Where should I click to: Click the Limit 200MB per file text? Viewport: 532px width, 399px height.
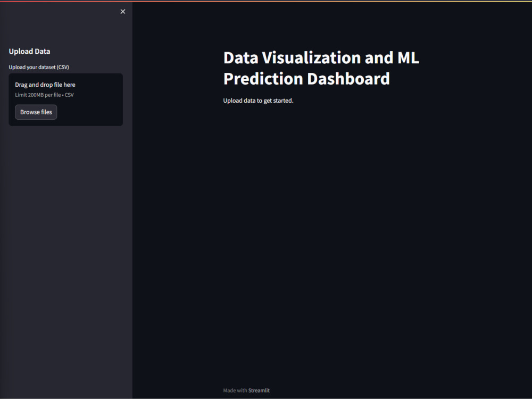(x=44, y=95)
